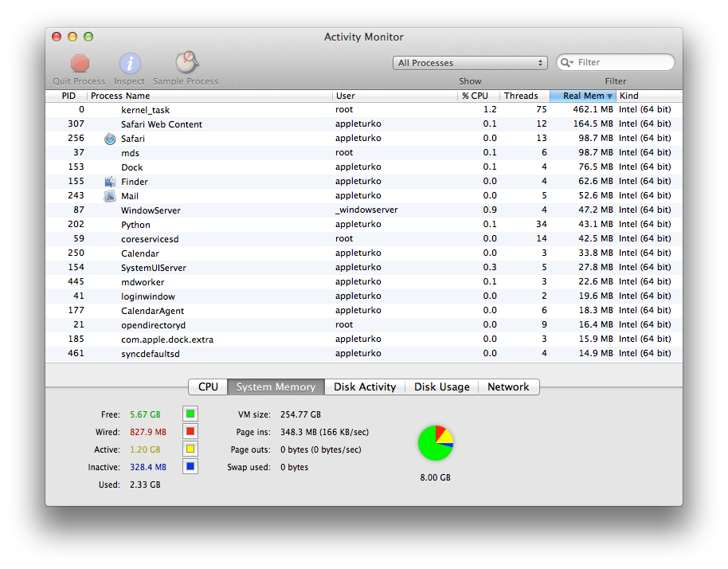Screen dimensions: 728x569
Task: Select the WindowServer process row
Action: pos(363,210)
